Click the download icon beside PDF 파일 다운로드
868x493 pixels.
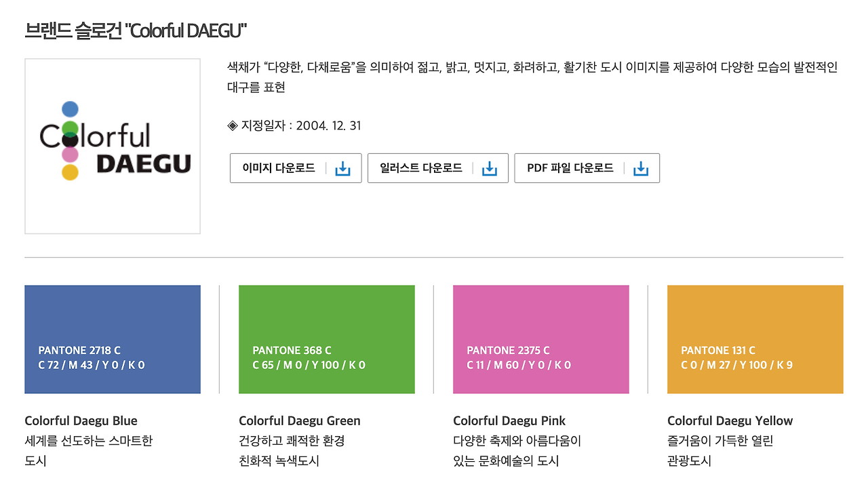641,168
